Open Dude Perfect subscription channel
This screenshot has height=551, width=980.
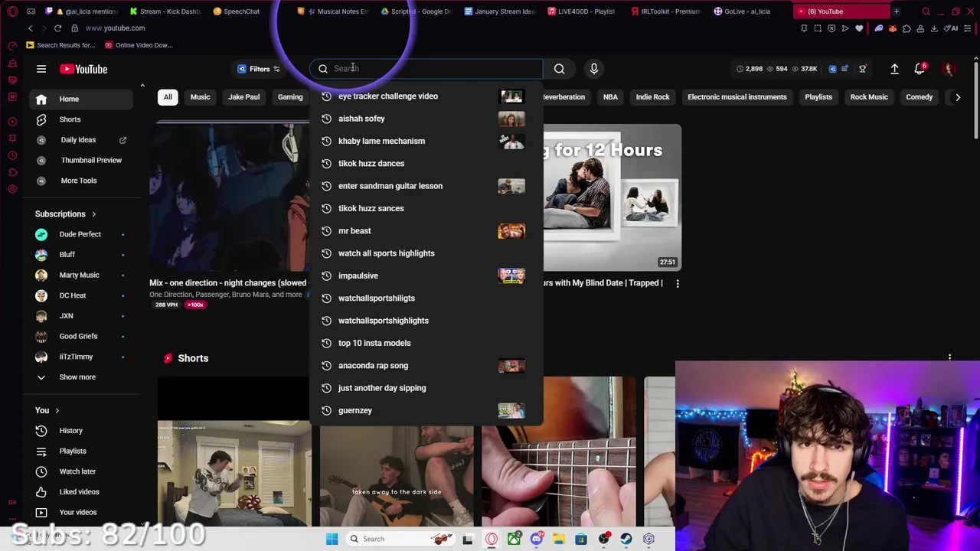point(80,234)
